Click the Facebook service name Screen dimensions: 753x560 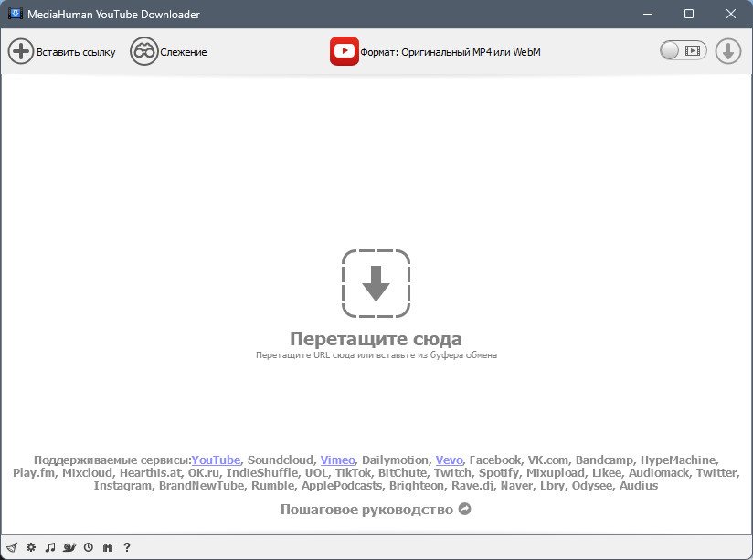494,460
